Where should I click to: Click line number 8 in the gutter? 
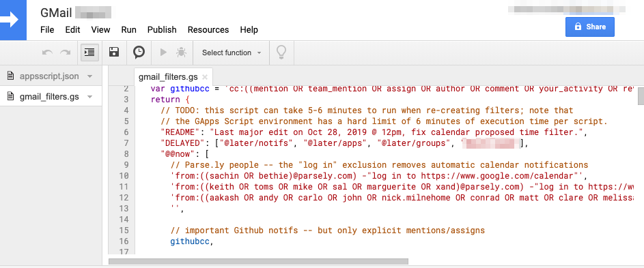click(x=126, y=154)
